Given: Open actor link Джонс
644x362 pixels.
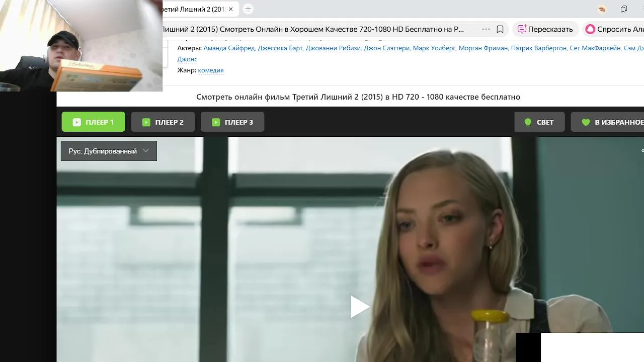Looking at the screenshot, I should pyautogui.click(x=187, y=59).
